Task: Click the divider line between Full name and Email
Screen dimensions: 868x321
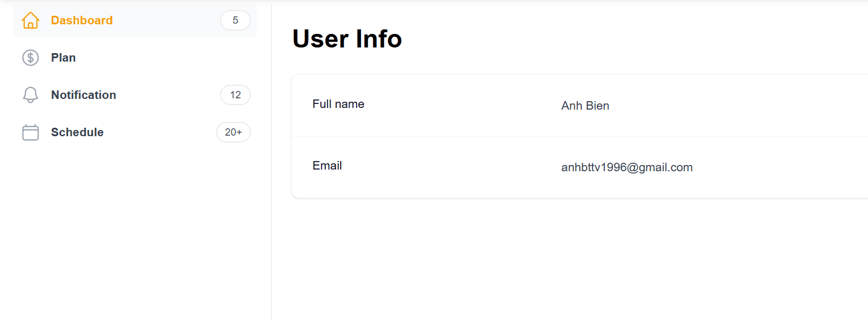Action: click(x=566, y=136)
